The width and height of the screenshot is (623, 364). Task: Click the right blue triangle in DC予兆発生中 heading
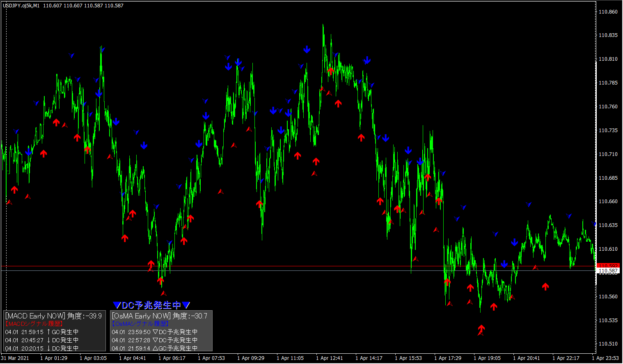click(x=186, y=305)
